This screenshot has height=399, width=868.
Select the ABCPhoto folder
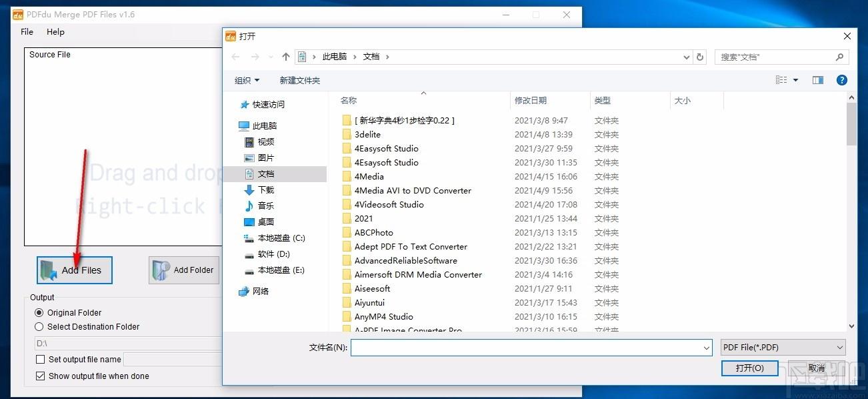[373, 232]
